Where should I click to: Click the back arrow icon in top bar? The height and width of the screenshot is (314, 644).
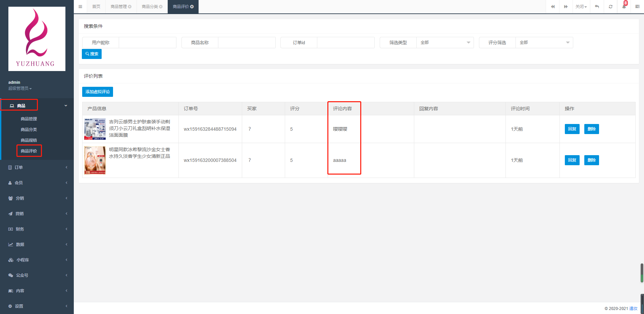(x=597, y=7)
